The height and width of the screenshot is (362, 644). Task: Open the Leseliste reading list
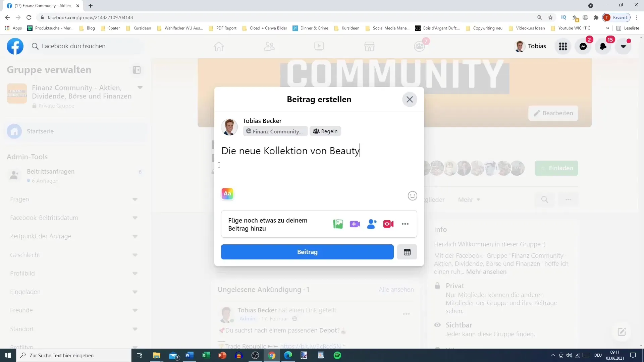click(628, 28)
